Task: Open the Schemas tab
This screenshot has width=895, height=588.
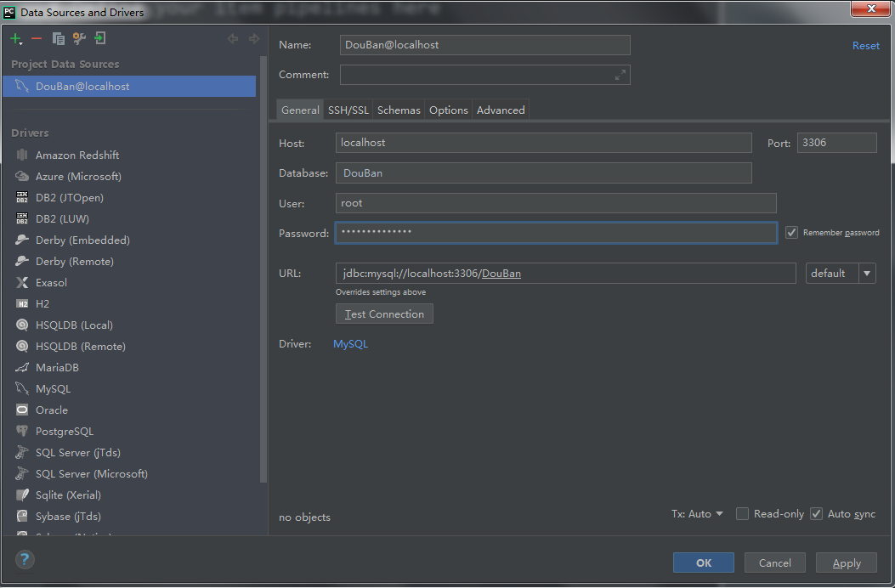Action: pyautogui.click(x=399, y=110)
